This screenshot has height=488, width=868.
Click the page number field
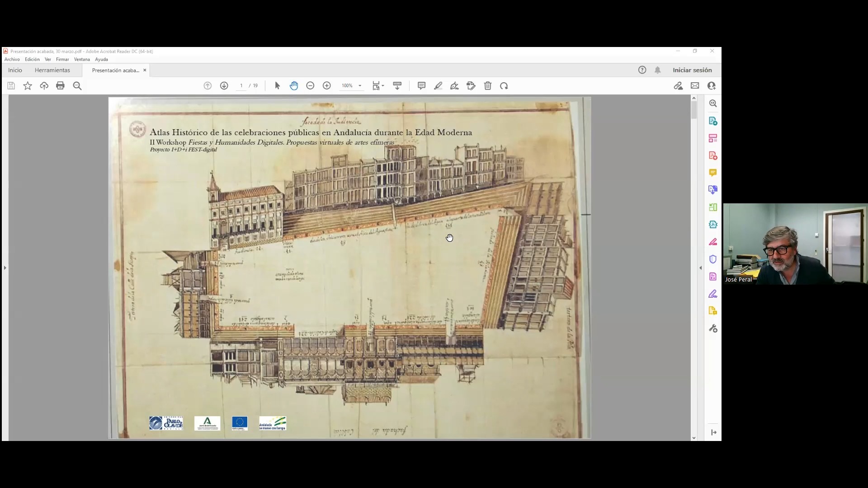[x=241, y=86]
